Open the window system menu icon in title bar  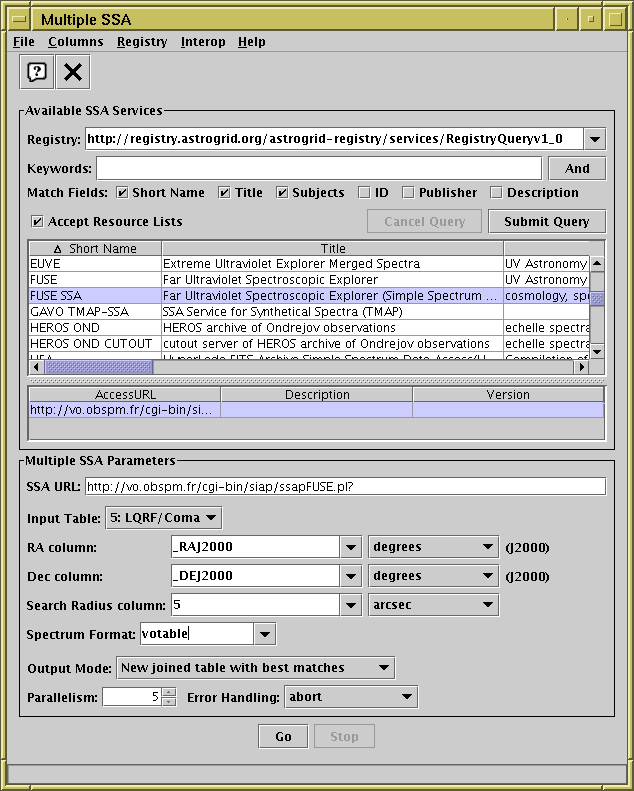pos(19,20)
